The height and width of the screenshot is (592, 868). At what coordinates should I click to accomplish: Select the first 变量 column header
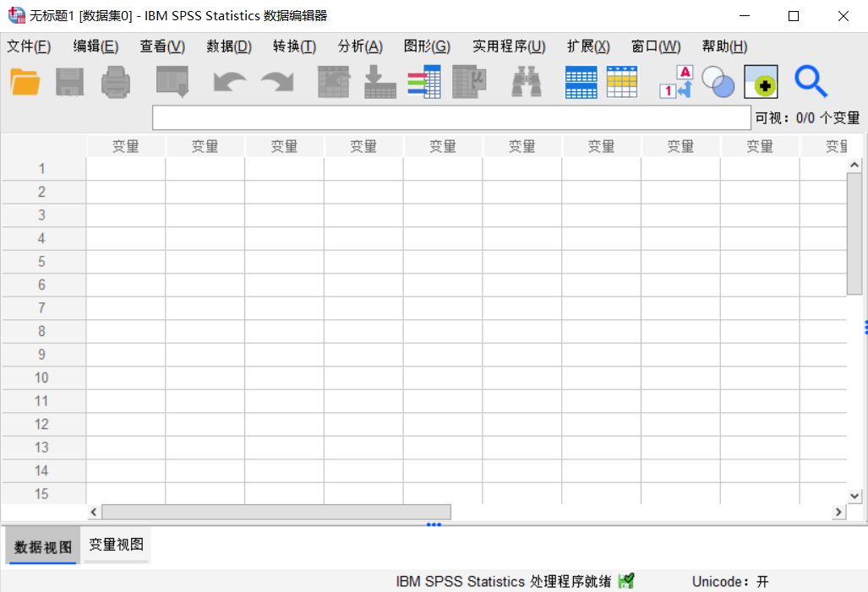[x=126, y=146]
